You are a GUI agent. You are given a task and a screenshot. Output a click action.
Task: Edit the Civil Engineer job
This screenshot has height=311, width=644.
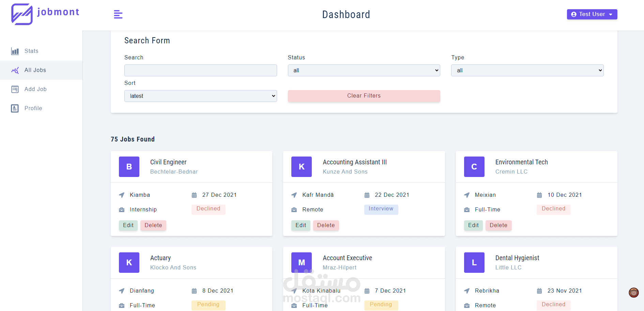click(128, 225)
